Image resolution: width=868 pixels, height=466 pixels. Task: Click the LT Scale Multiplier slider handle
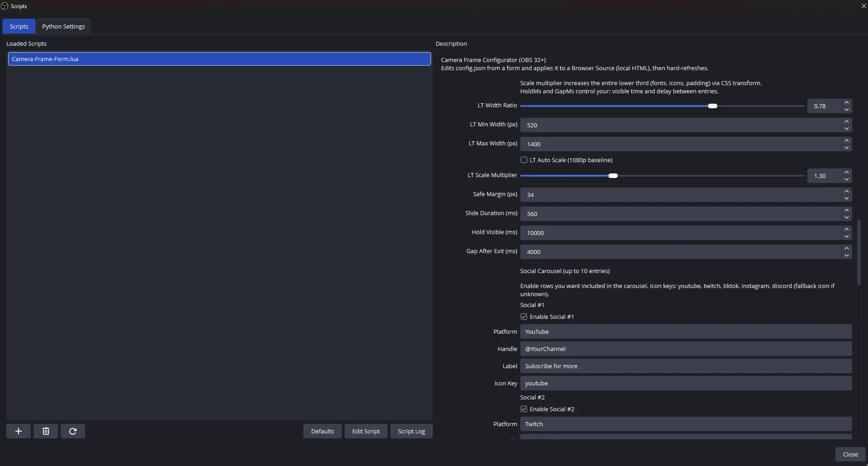[613, 176]
